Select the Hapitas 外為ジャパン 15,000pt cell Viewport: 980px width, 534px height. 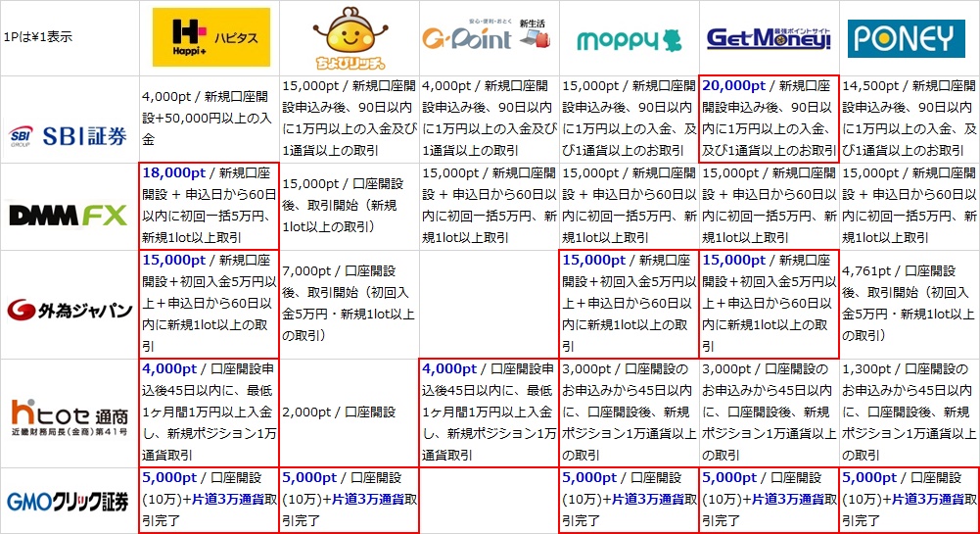click(210, 305)
